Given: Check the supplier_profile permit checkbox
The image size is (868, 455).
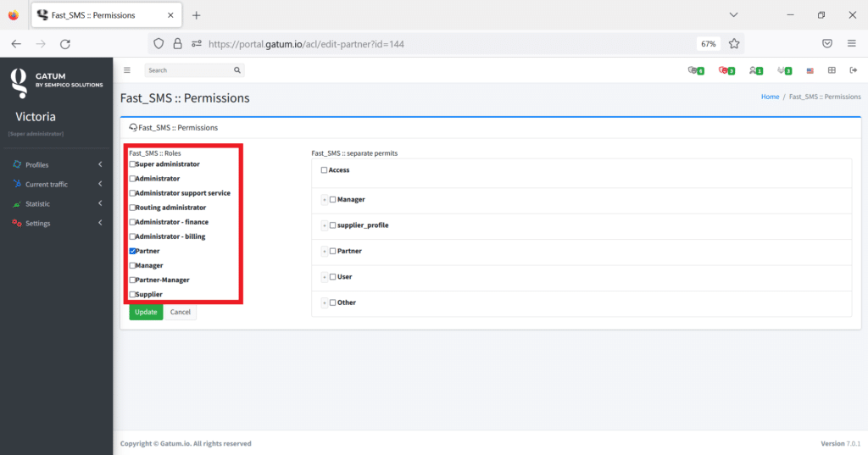Looking at the screenshot, I should (x=332, y=225).
